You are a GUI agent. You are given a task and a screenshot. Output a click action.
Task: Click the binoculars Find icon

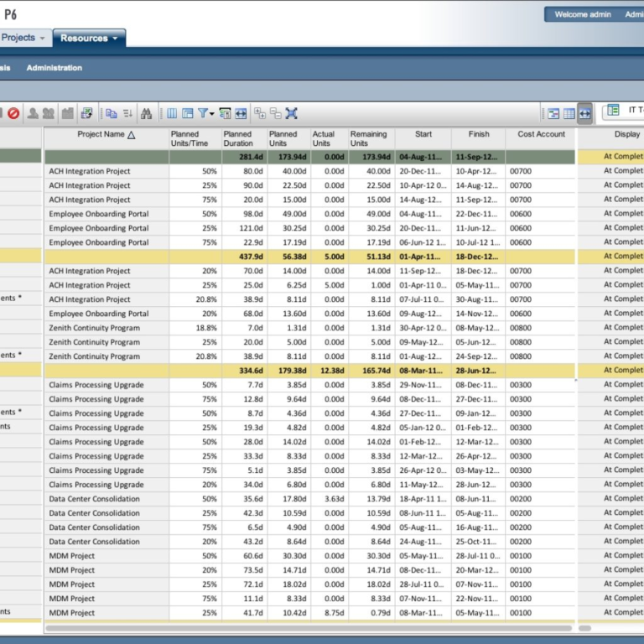click(x=147, y=113)
